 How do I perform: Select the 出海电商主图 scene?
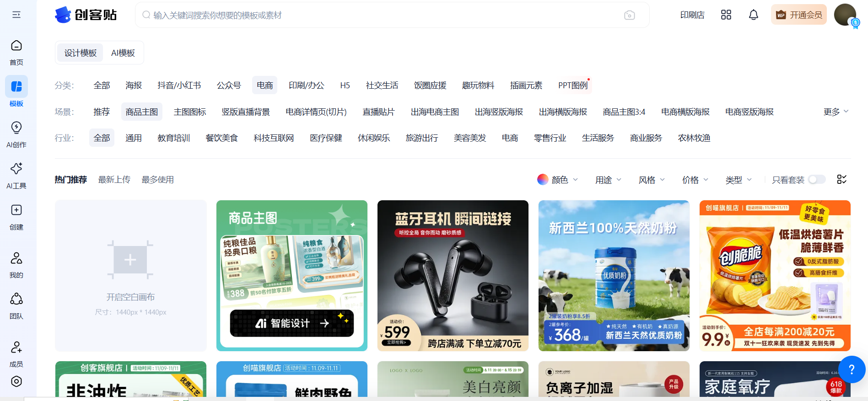click(x=435, y=112)
